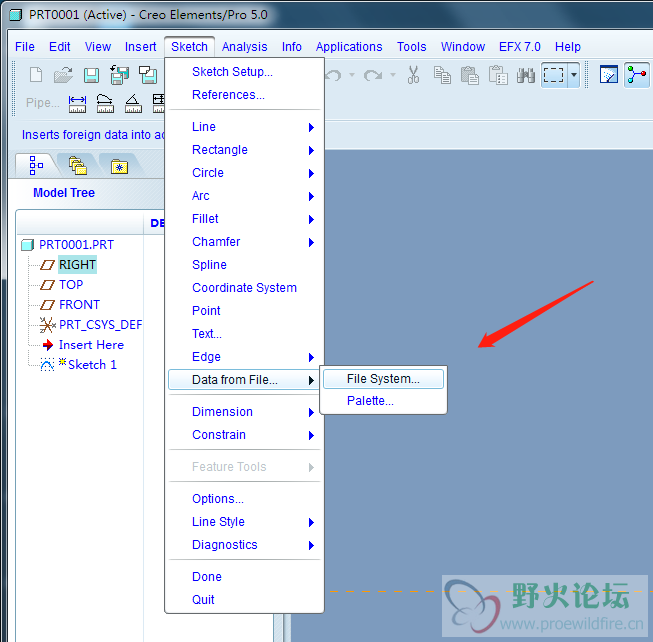Select the RIGHT datum plane
This screenshot has height=642, width=653.
(x=77, y=265)
